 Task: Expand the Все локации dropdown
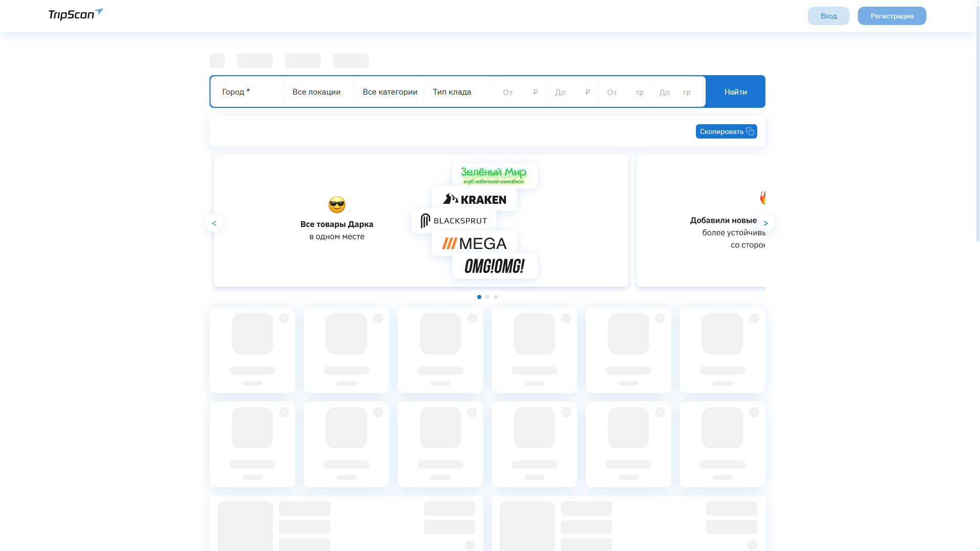click(x=319, y=92)
